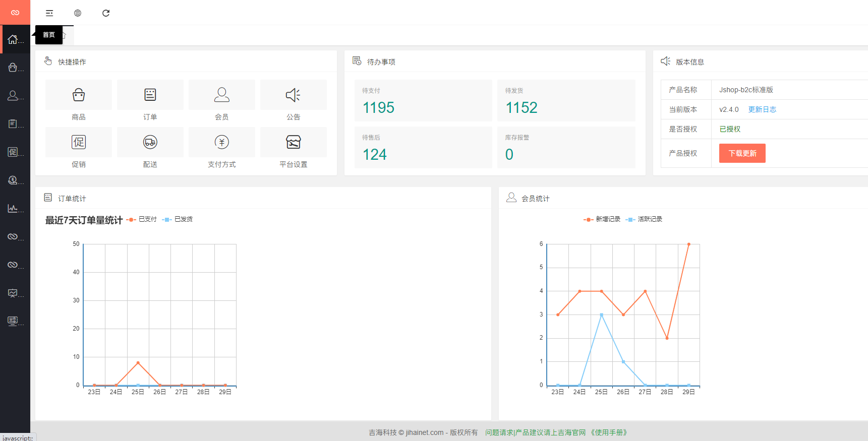Screen dimensions: 868x441
Task: Open the settings sliders sidebar icon
Action: point(13,321)
